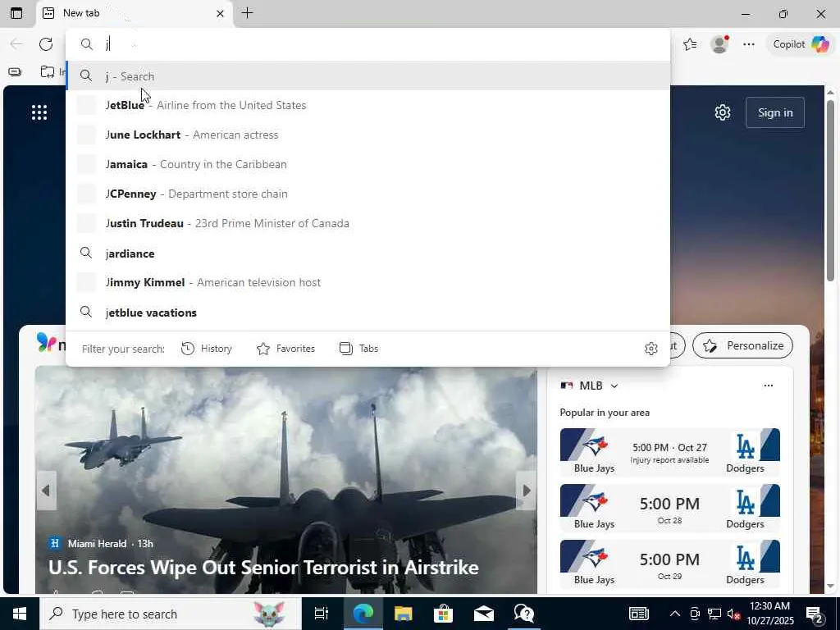Open the Tab actions menu icon
This screenshot has width=840, height=630.
tap(16, 13)
